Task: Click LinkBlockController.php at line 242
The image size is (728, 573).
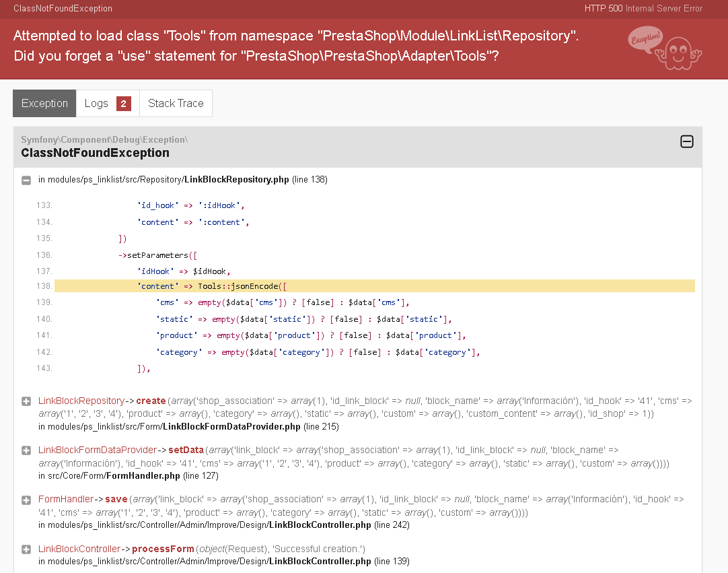Action: [320, 525]
